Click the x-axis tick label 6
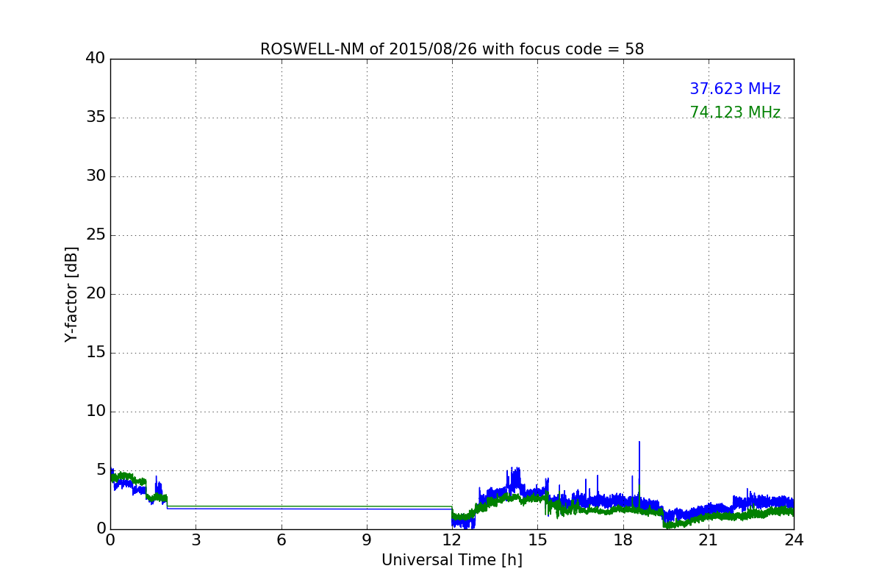Image resolution: width=882 pixels, height=588 pixels. tap(282, 540)
